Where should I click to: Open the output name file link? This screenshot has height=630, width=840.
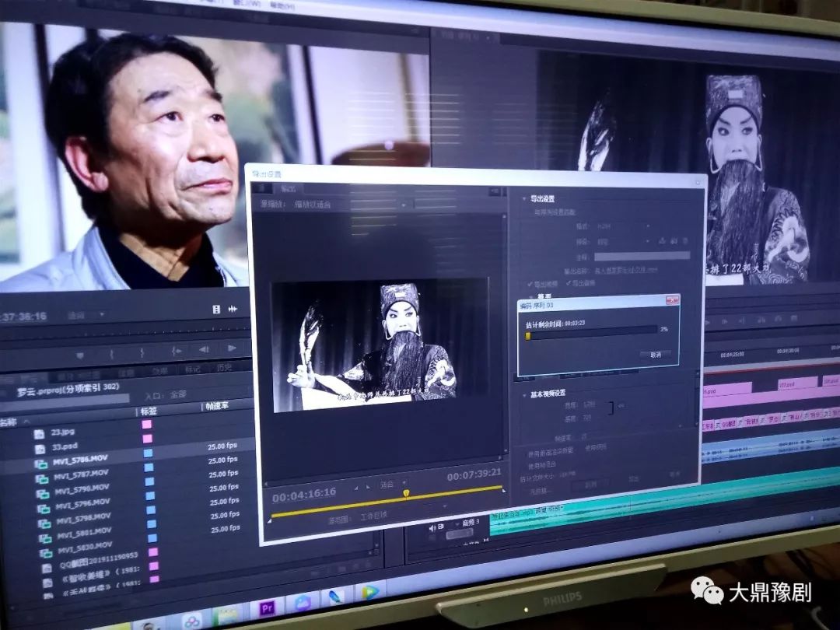click(x=625, y=271)
